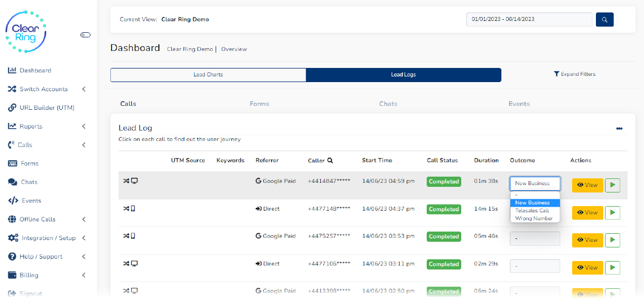
Task: Click the URL Builder link icon
Action: (x=12, y=108)
